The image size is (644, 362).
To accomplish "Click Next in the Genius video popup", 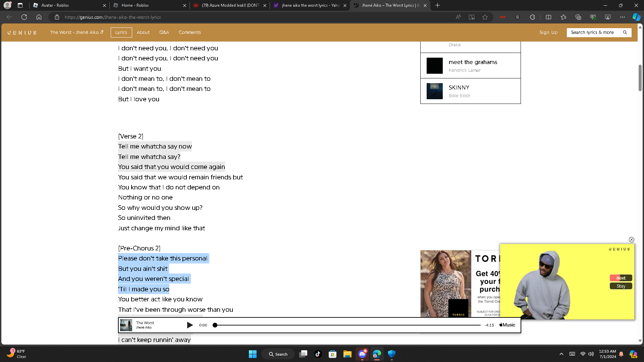I will 621,278.
